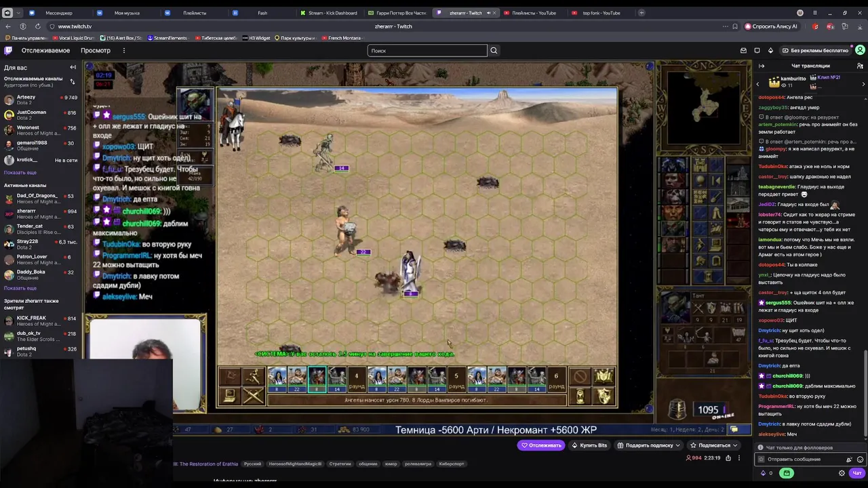Image resolution: width=868 pixels, height=488 pixels.
Task: Click Без рекламы бесплатно button
Action: (x=814, y=50)
